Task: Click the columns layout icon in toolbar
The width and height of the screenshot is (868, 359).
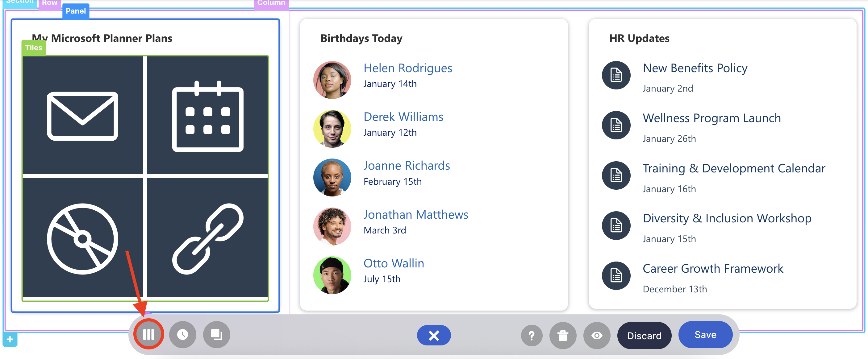Action: [148, 334]
